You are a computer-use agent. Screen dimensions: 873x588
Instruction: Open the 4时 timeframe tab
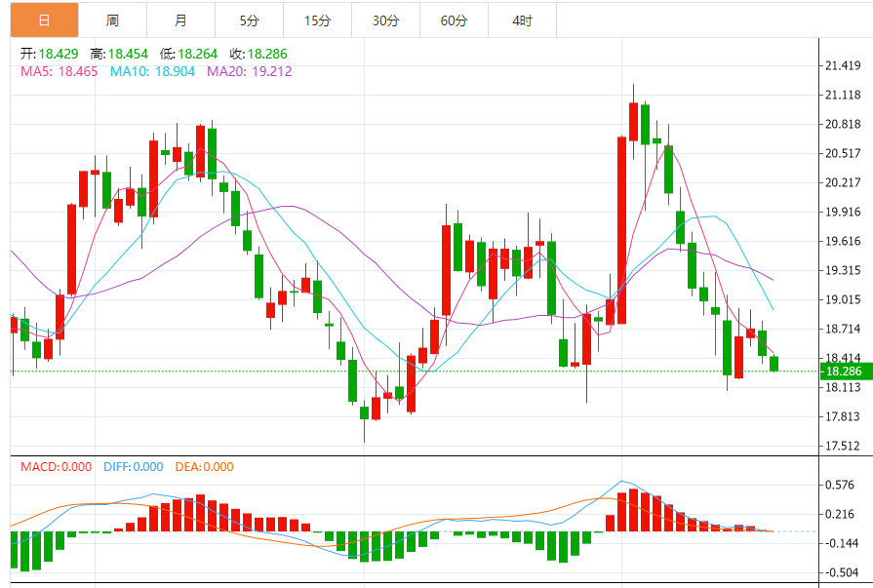coord(522,20)
